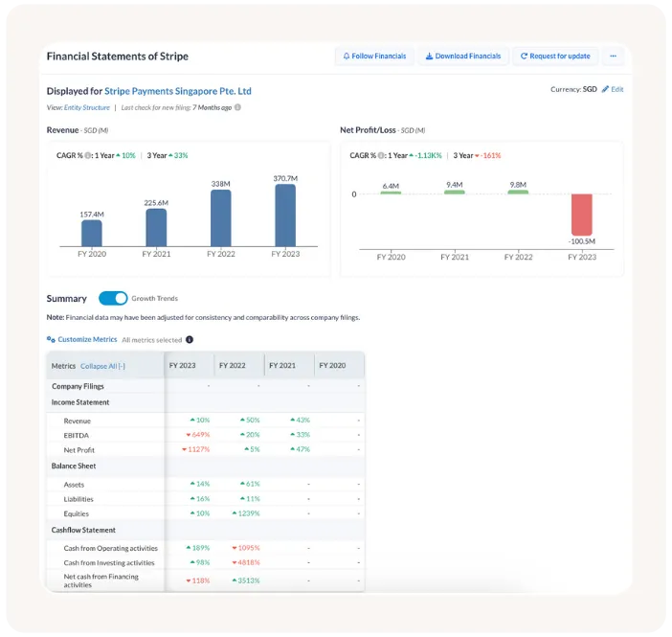Open Customize Metrics settings
The height and width of the screenshot is (637, 672).
(x=82, y=339)
